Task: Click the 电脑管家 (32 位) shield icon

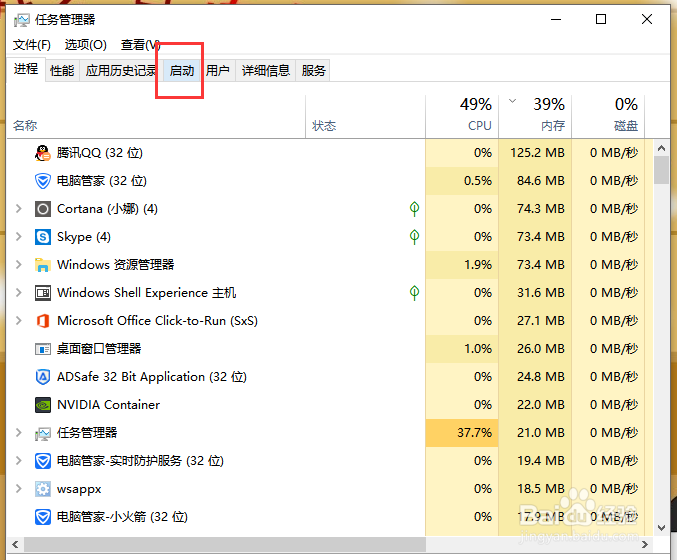Action: 43,181
